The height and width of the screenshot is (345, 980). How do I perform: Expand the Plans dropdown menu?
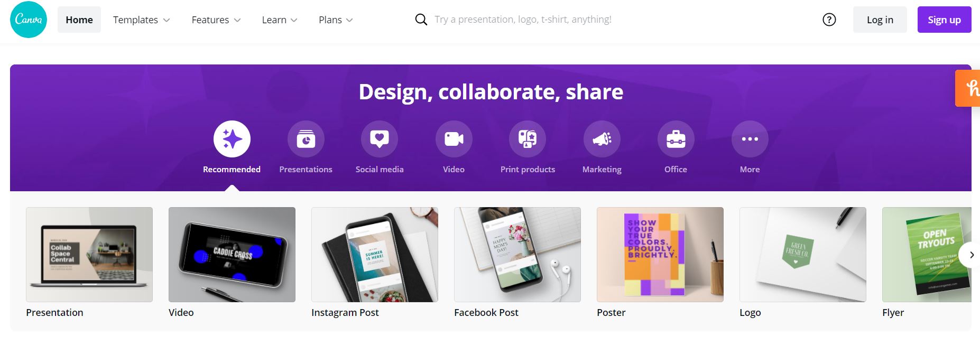pos(336,20)
